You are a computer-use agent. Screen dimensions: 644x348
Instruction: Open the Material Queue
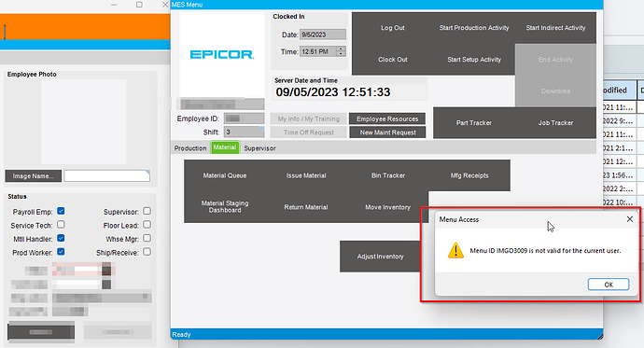coord(225,175)
